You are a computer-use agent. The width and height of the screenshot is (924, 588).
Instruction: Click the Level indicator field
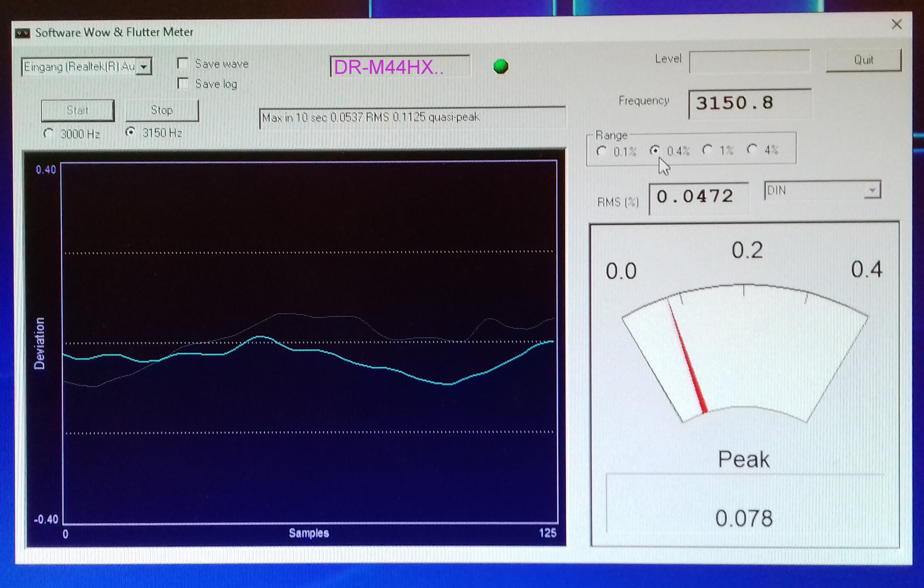tap(749, 61)
